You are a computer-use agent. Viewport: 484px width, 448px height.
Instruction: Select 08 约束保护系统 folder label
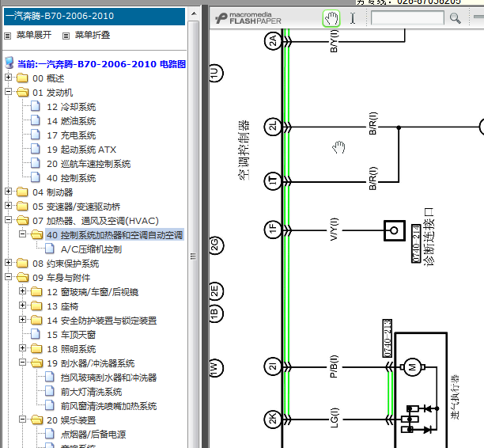point(66,264)
